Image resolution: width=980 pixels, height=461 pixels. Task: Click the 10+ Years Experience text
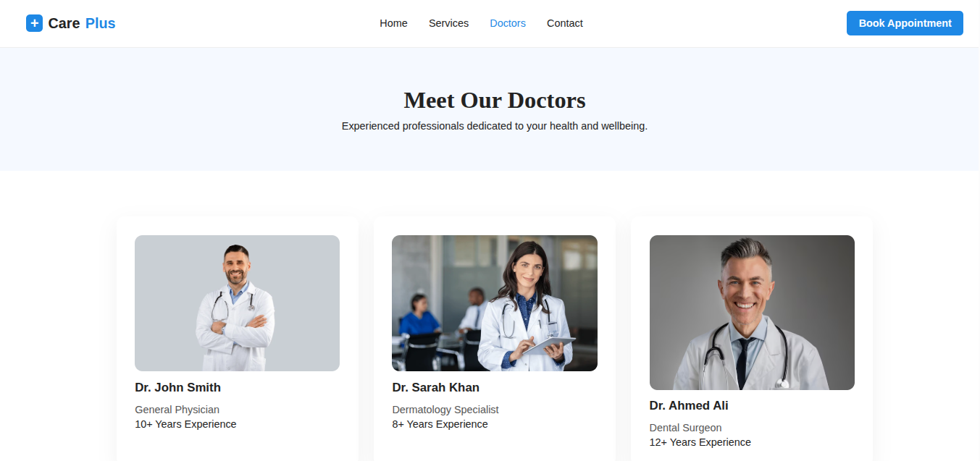[x=185, y=424]
